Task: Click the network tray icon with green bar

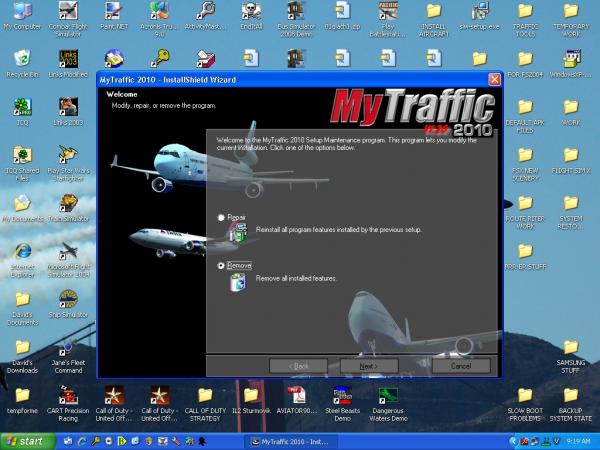Action: tap(546, 442)
